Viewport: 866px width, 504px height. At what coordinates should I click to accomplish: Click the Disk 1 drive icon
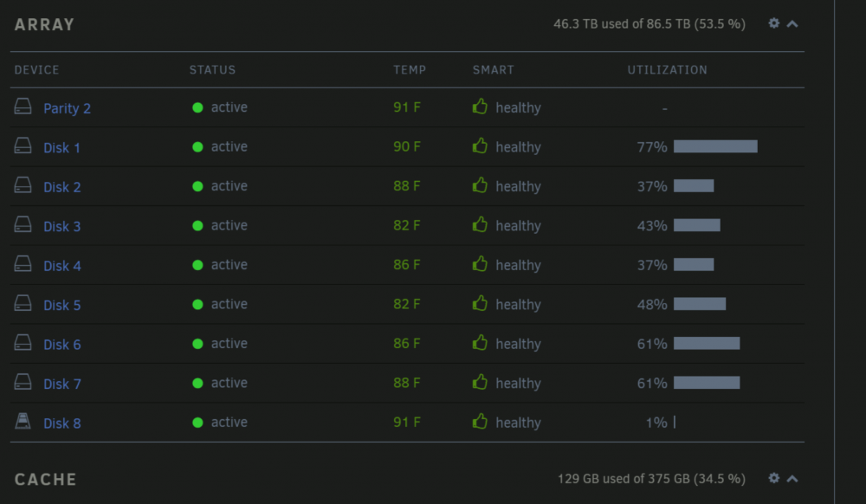[x=23, y=145]
